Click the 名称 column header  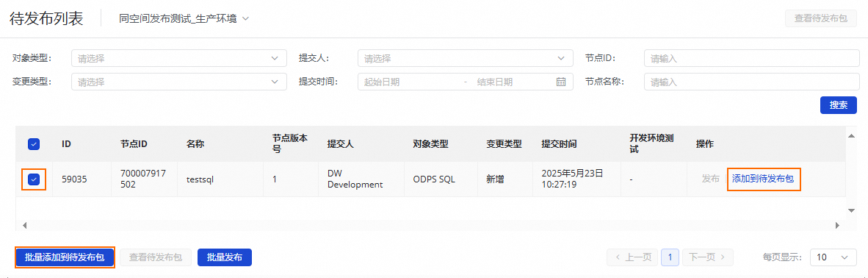click(195, 144)
